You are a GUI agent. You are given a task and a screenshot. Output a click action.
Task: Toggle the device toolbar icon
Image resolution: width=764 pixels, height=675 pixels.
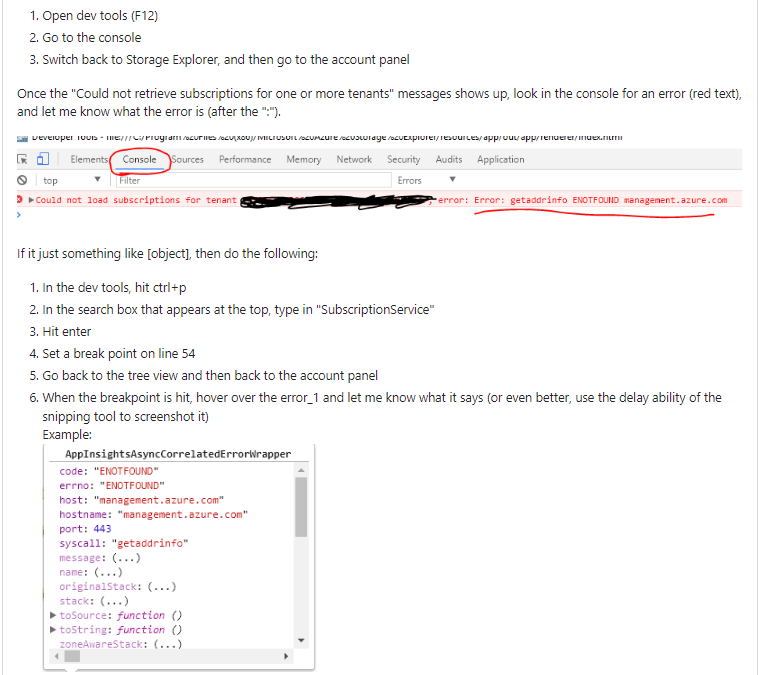pyautogui.click(x=43, y=159)
